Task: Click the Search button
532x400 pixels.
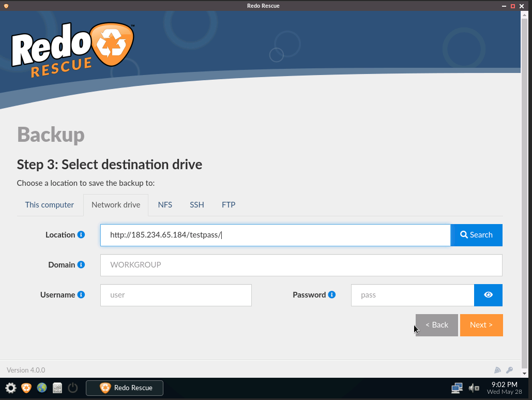Action: point(476,235)
